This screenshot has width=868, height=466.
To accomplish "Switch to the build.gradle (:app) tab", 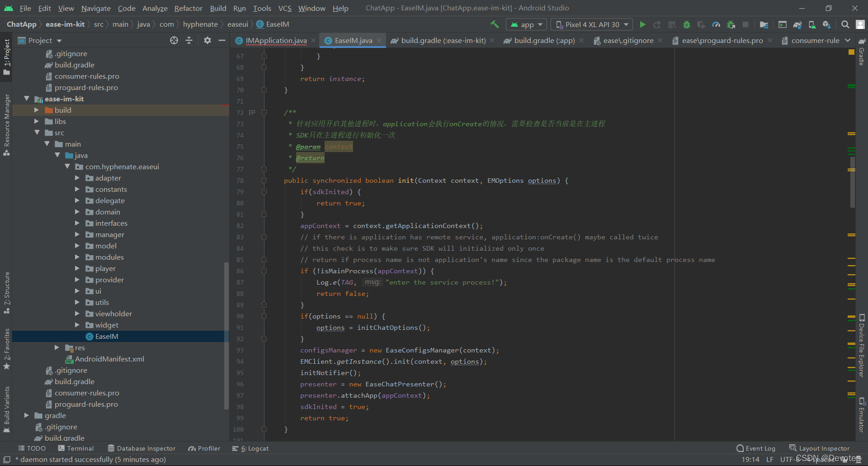I will [x=544, y=40].
